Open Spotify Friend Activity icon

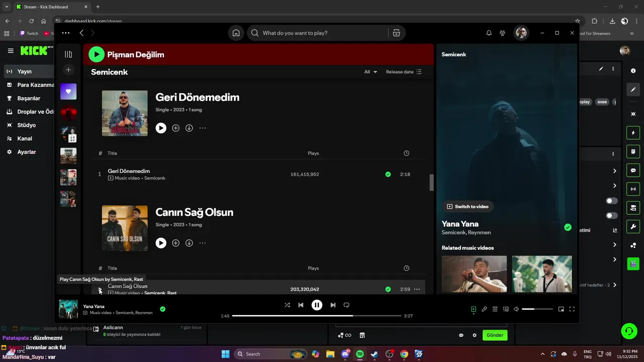click(x=502, y=33)
